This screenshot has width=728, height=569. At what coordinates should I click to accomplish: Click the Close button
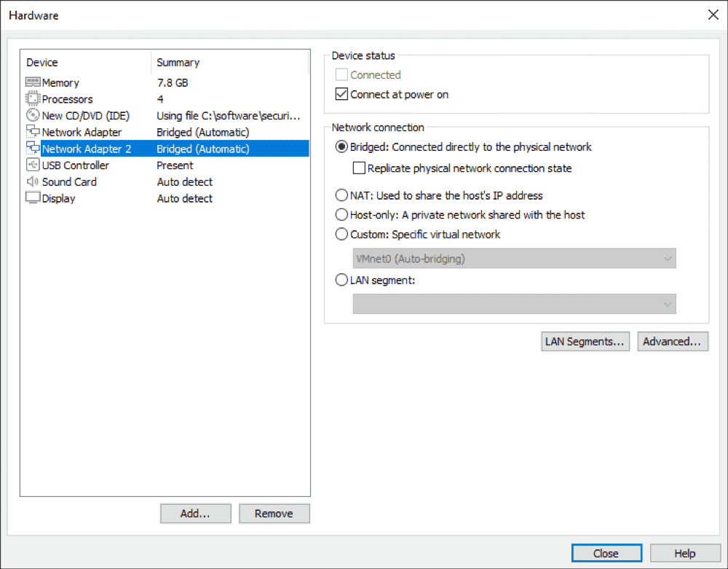tap(606, 553)
